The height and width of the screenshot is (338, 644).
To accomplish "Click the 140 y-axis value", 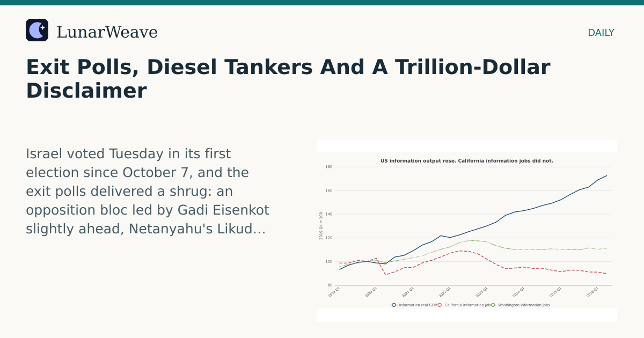I will click(x=329, y=214).
